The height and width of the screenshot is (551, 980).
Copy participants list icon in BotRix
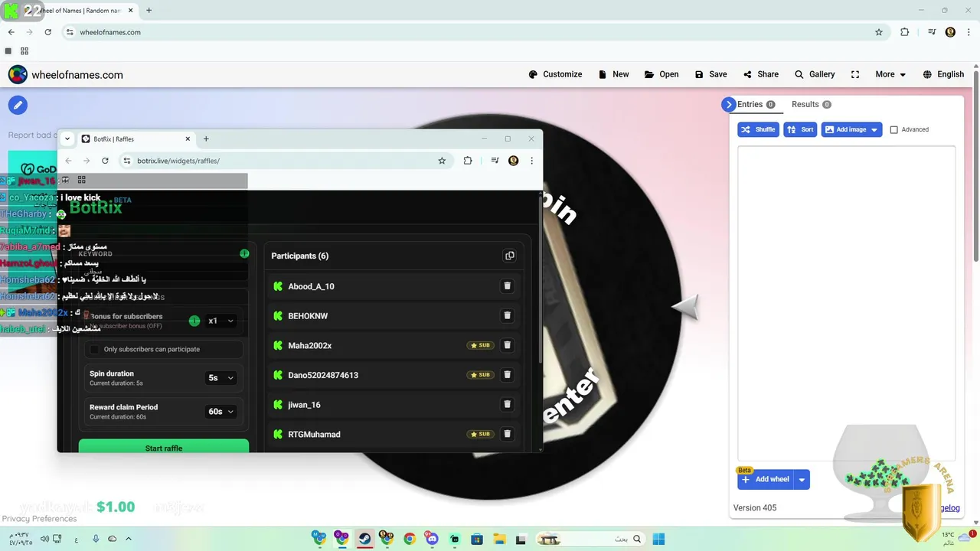point(510,256)
